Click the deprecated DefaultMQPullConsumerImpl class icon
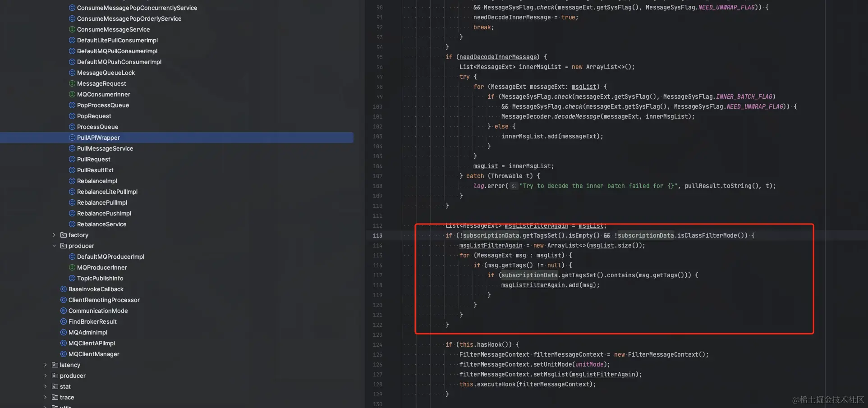The image size is (868, 408). (72, 51)
